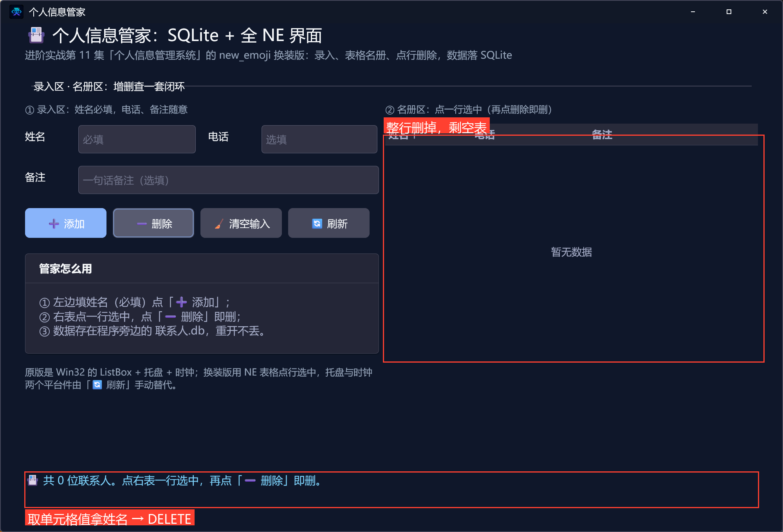783x532 pixels.
Task: Click the 添加 button
Action: click(66, 223)
